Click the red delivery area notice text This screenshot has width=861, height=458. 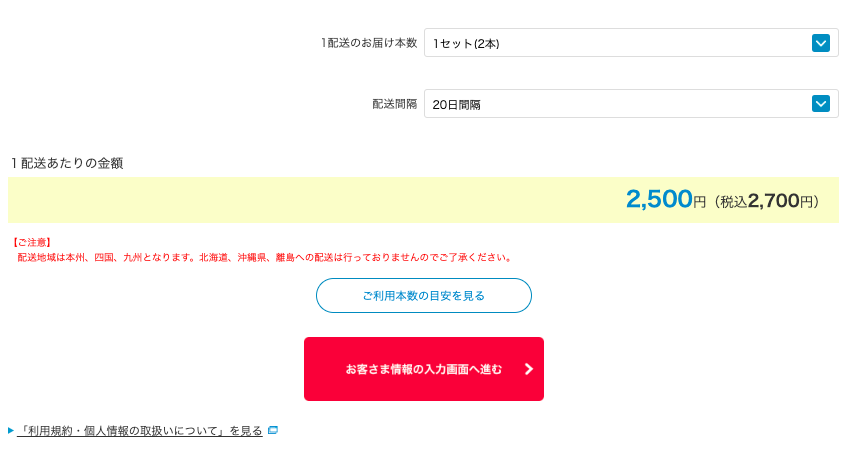click(x=264, y=257)
